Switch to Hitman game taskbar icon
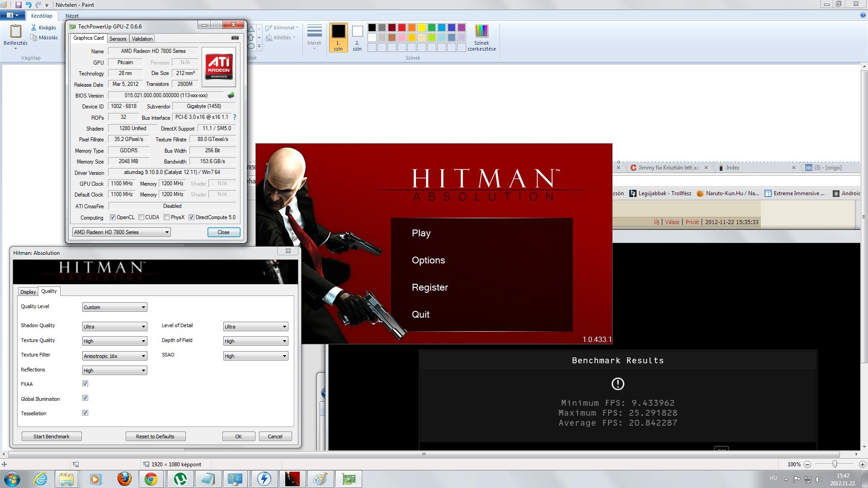The image size is (868, 488). 292,479
